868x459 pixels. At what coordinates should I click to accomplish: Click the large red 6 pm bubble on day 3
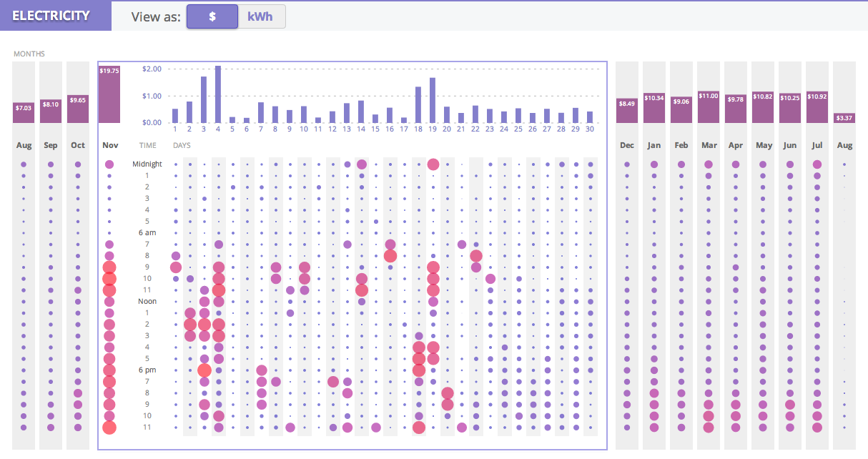click(204, 370)
